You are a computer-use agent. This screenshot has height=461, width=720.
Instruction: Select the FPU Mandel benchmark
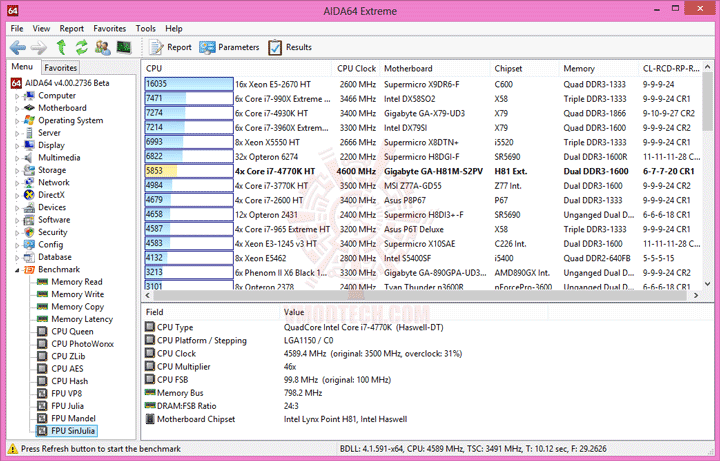[73, 418]
